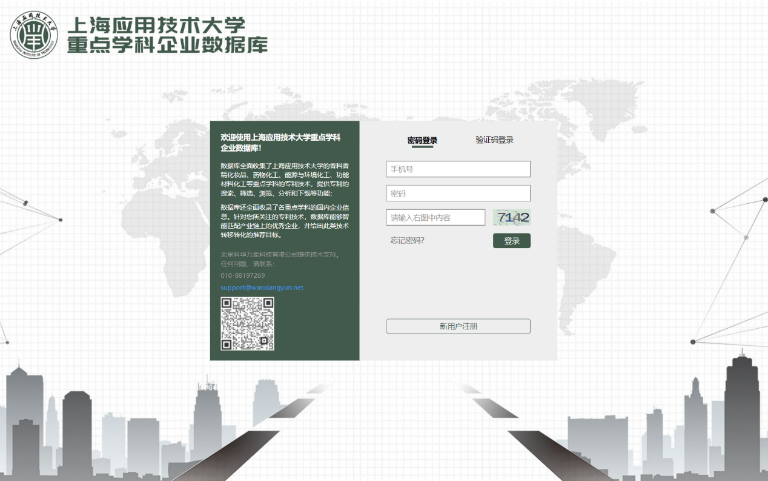Click the captcha text input box
This screenshot has width=768, height=481.
coord(435,217)
